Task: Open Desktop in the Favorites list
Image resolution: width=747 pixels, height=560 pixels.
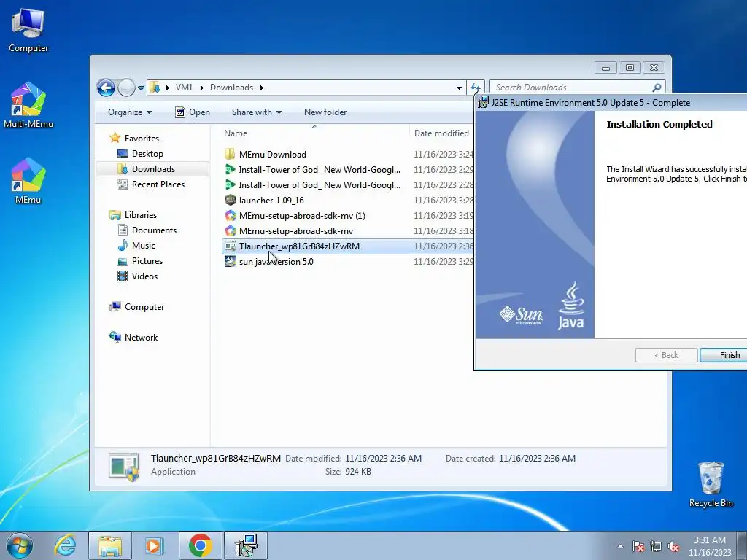Action: [x=147, y=153]
